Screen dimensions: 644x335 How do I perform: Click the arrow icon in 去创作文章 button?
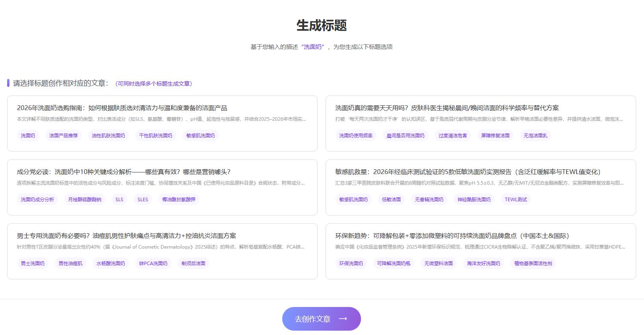tap(343, 318)
